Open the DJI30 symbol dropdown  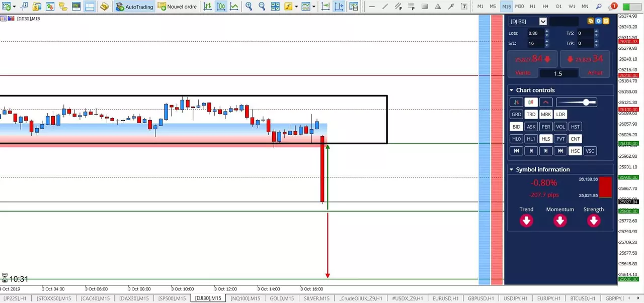pos(543,21)
